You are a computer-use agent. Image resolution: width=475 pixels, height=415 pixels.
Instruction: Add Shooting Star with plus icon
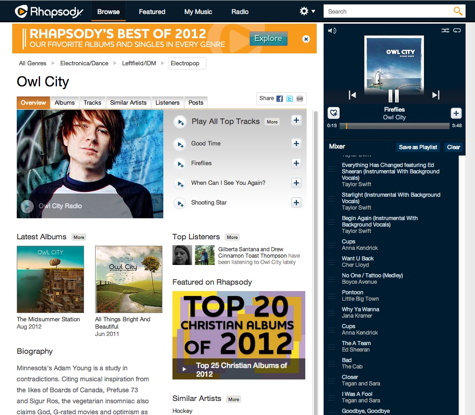pyautogui.click(x=296, y=202)
